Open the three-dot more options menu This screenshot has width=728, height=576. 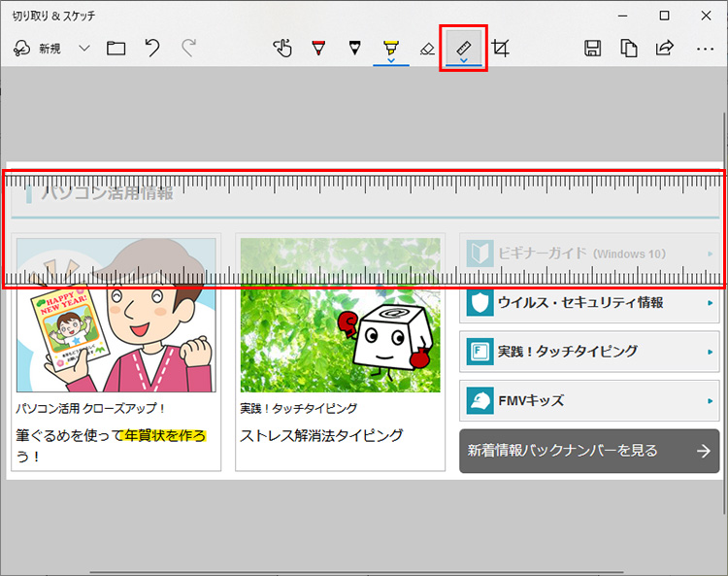(705, 48)
